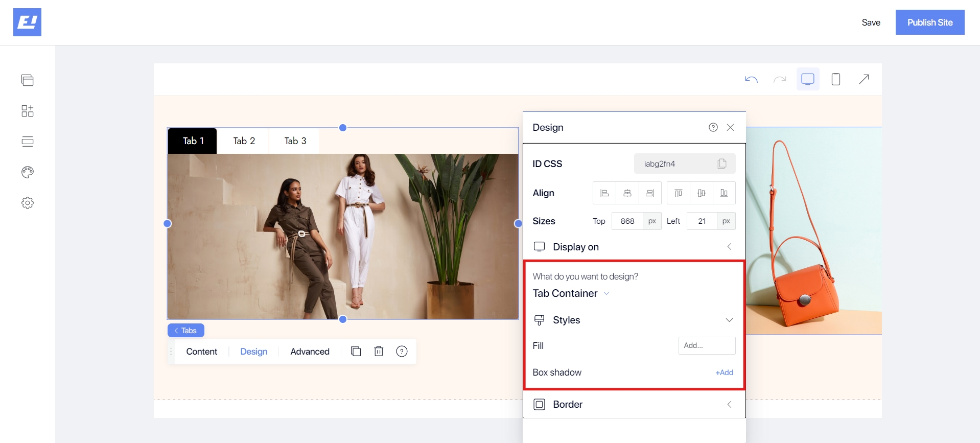The height and width of the screenshot is (443, 980).
Task: Click the Publish Site button
Action: (x=929, y=22)
